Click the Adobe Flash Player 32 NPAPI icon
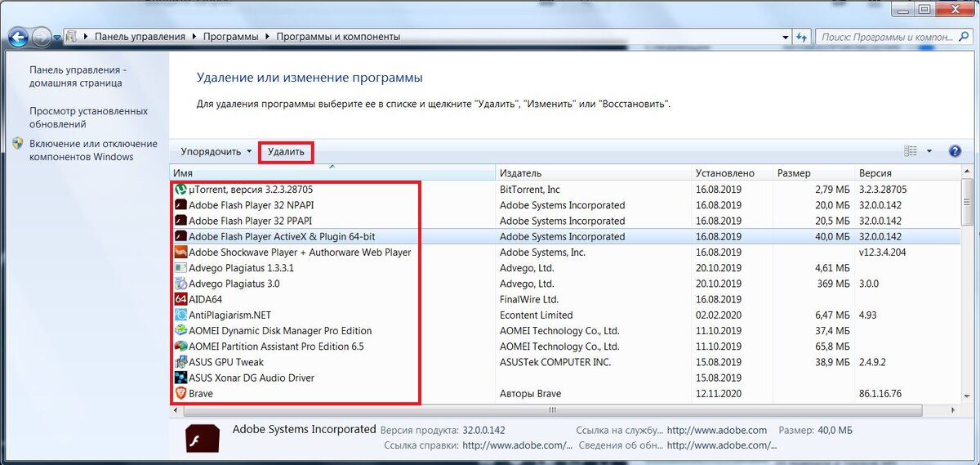This screenshot has height=465, width=980. tap(181, 205)
